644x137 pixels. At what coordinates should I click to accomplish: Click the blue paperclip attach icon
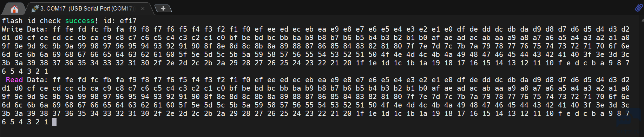(639, 8)
